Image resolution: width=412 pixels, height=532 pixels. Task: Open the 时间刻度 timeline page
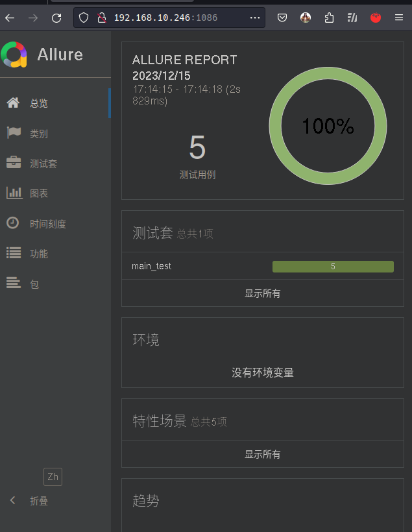click(x=48, y=224)
